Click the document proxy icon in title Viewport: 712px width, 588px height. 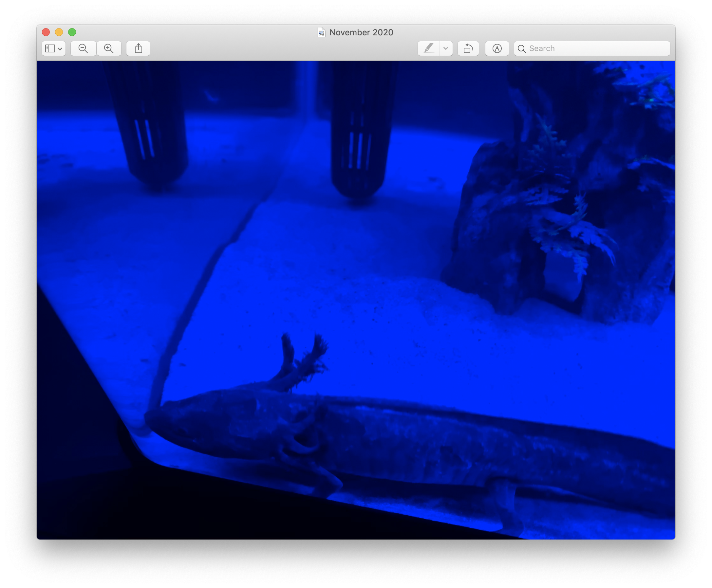pyautogui.click(x=321, y=32)
